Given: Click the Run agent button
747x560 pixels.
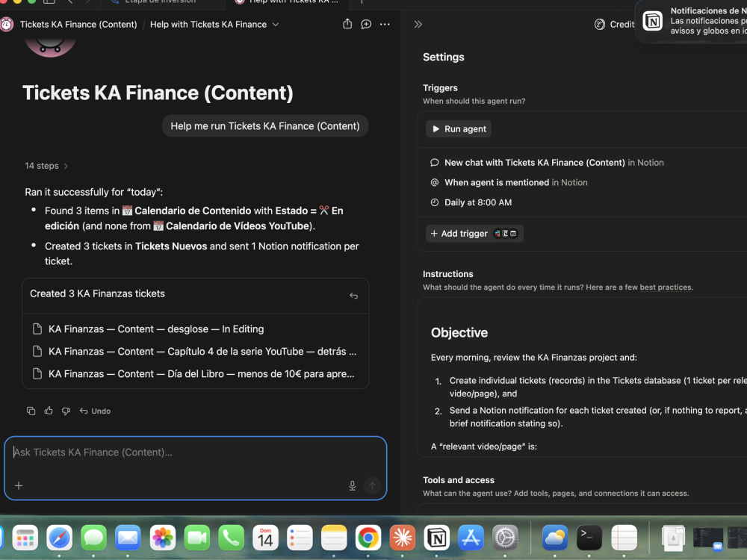Looking at the screenshot, I should tap(459, 129).
